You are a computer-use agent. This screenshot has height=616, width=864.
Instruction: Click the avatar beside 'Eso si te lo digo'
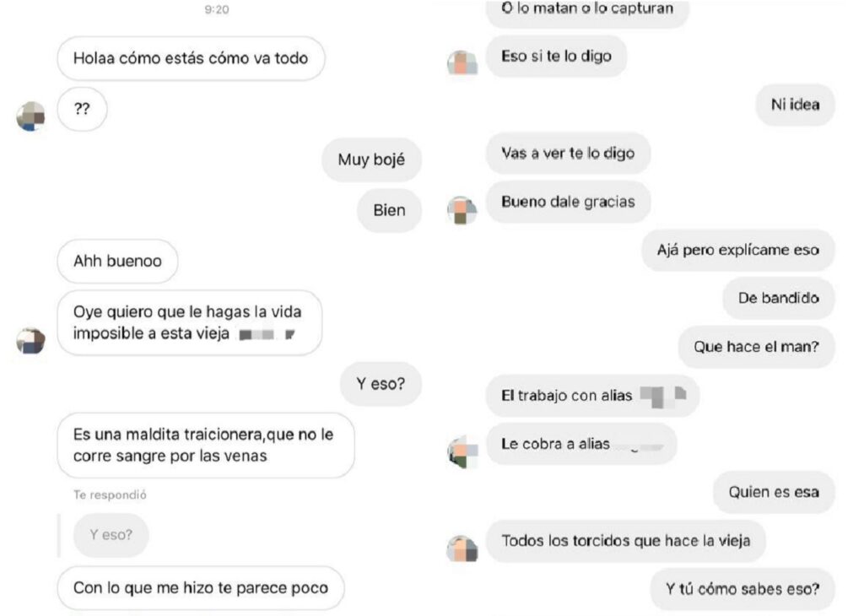(462, 62)
